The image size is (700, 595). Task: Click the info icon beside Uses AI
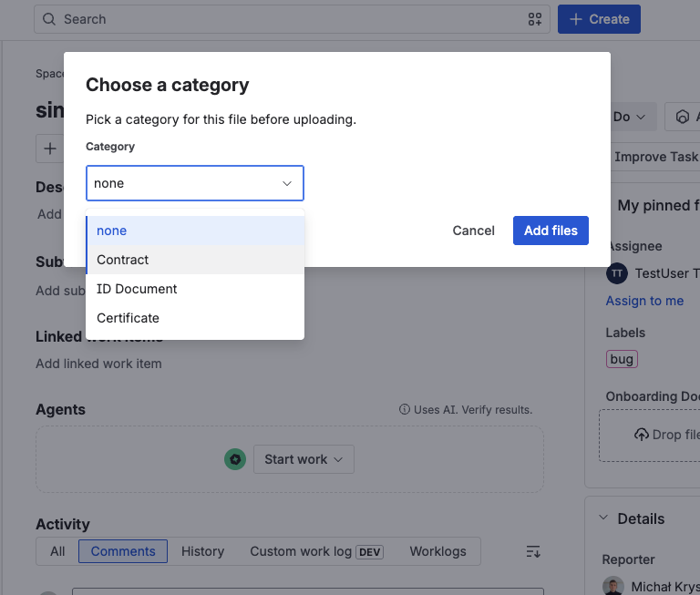pyautogui.click(x=404, y=409)
